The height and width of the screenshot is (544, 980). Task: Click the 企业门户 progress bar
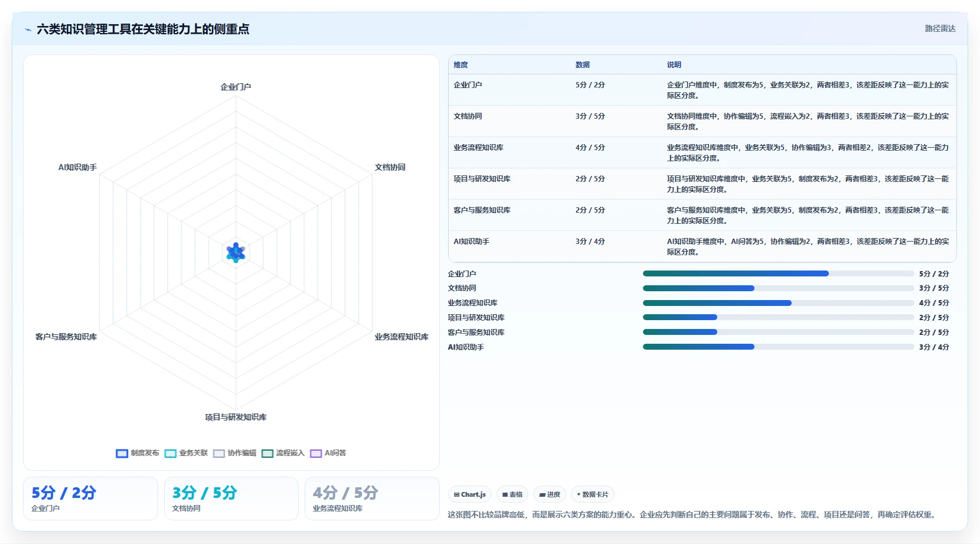[778, 273]
